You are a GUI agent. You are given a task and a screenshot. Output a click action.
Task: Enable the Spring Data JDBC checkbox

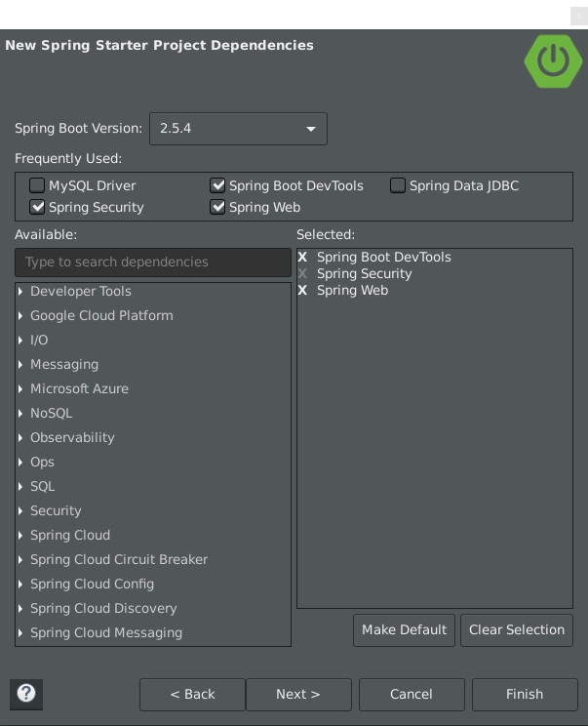pyautogui.click(x=398, y=185)
